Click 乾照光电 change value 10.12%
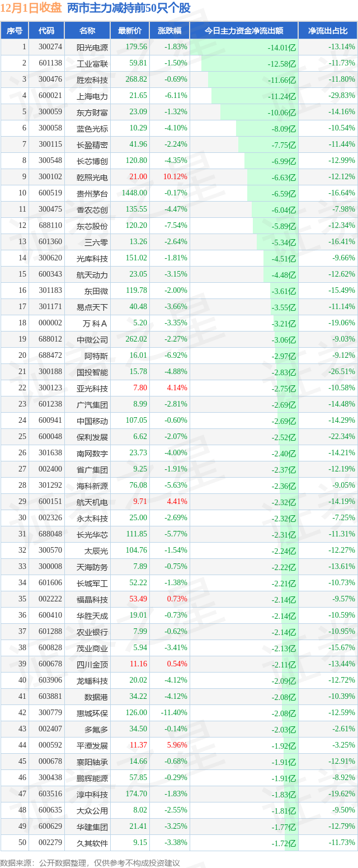Image resolution: width=358 pixels, height=868 pixels. point(175,177)
